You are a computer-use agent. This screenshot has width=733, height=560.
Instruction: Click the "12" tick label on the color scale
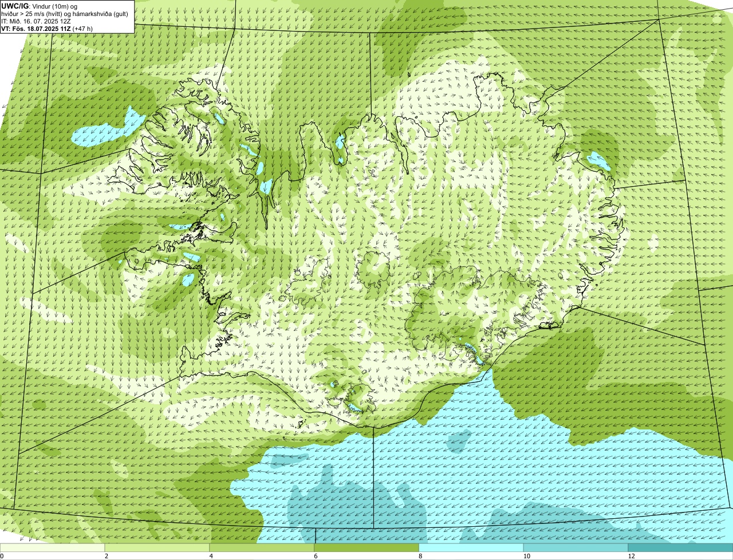631,556
